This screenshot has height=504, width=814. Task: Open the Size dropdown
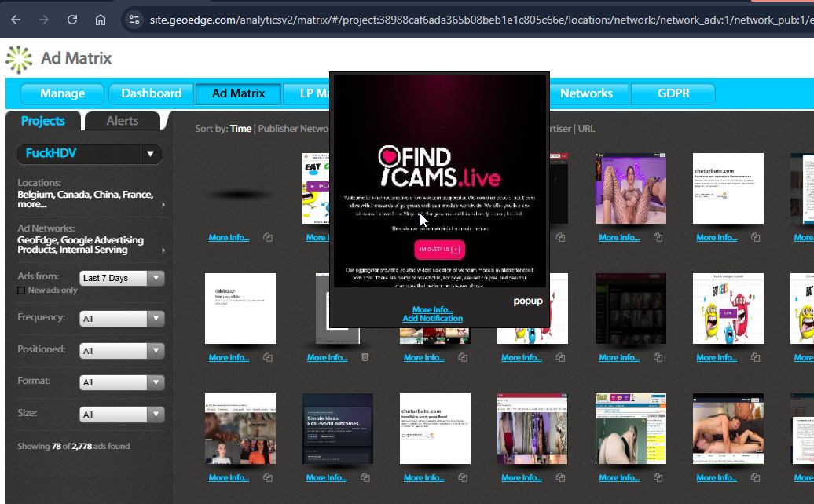click(122, 415)
